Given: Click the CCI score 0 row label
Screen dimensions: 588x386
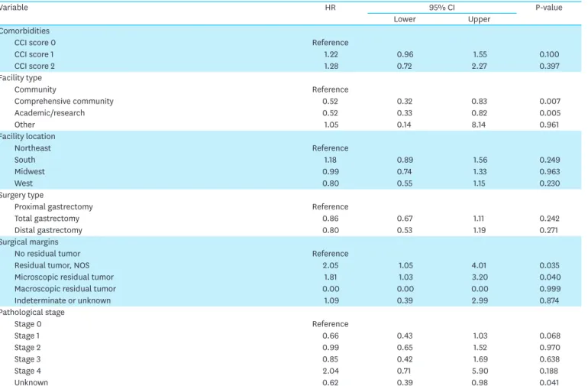Looking at the screenshot, I should coord(35,43).
